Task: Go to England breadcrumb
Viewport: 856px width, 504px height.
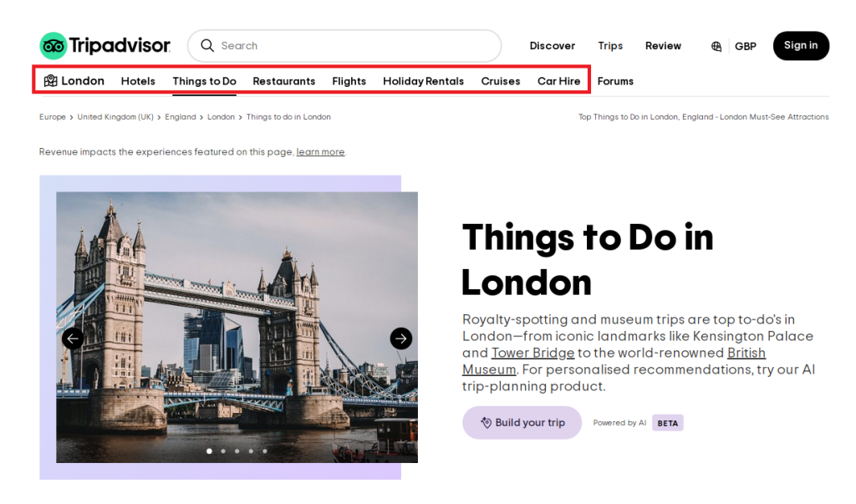Action: pos(181,117)
